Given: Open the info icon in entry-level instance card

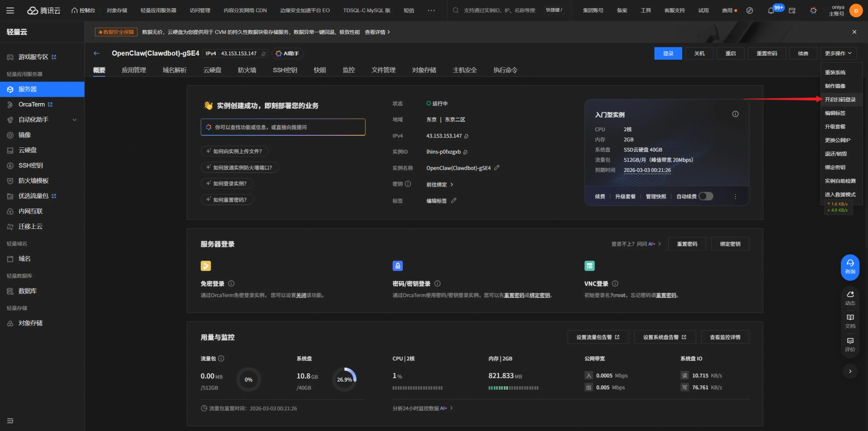Looking at the screenshot, I should (735, 114).
